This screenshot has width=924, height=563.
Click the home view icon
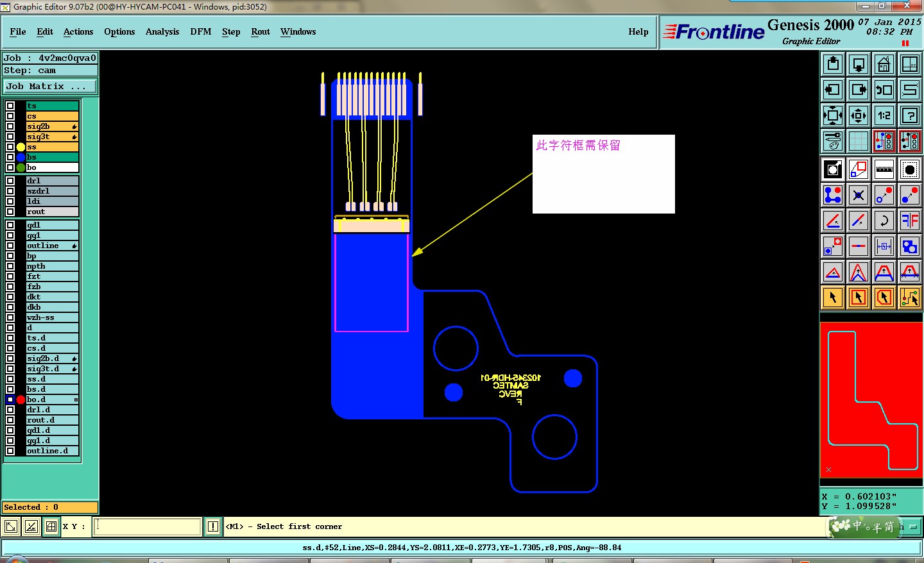[x=884, y=64]
